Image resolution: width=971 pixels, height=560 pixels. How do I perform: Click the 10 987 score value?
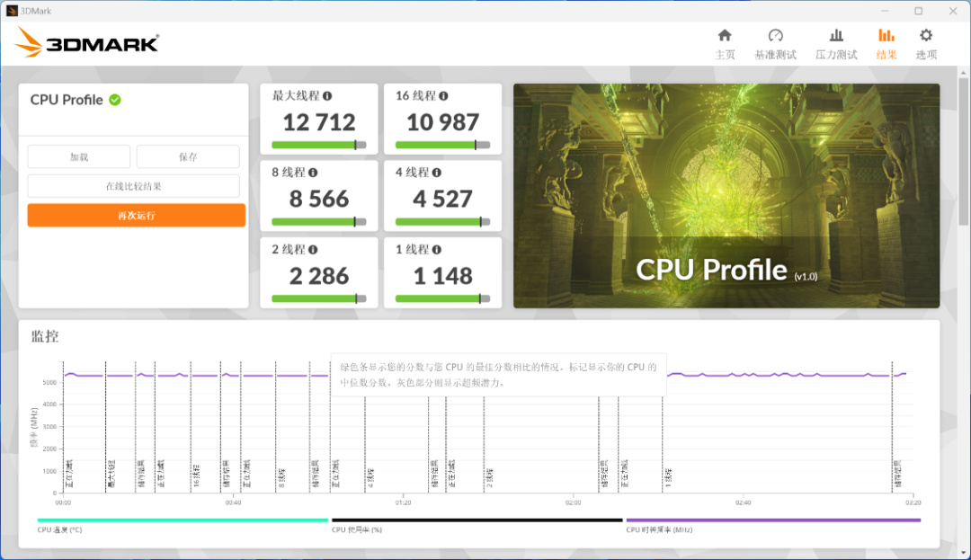pos(442,122)
